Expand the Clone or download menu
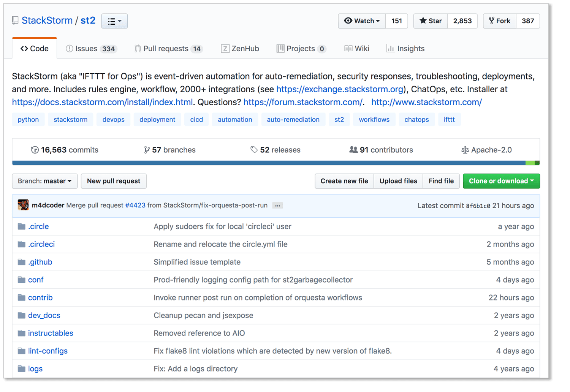Image resolution: width=570 pixels, height=392 pixels. (501, 181)
